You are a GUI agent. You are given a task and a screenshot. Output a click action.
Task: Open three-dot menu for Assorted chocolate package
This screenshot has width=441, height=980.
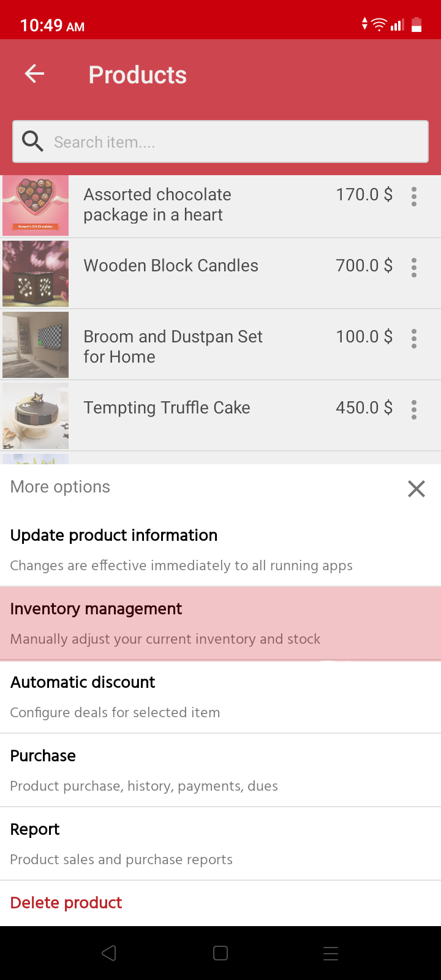pos(414,196)
